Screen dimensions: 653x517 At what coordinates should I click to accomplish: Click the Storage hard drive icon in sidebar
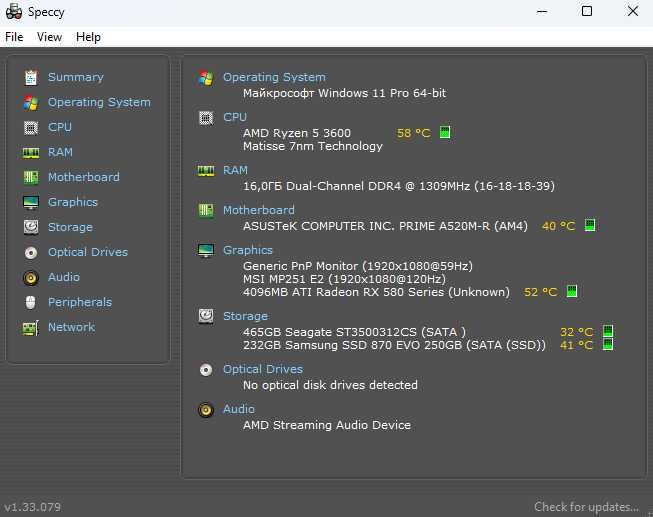(x=31, y=227)
